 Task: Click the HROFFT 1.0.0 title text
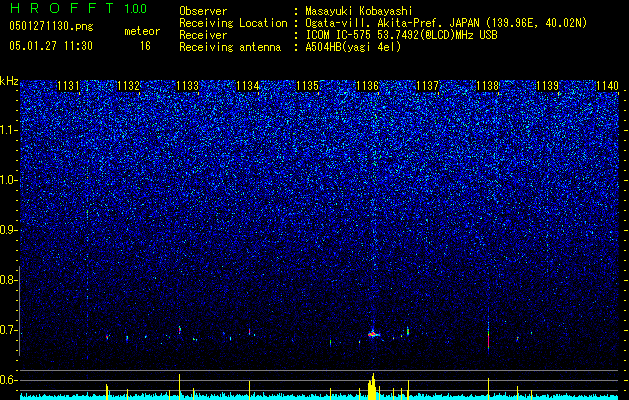tap(78, 8)
